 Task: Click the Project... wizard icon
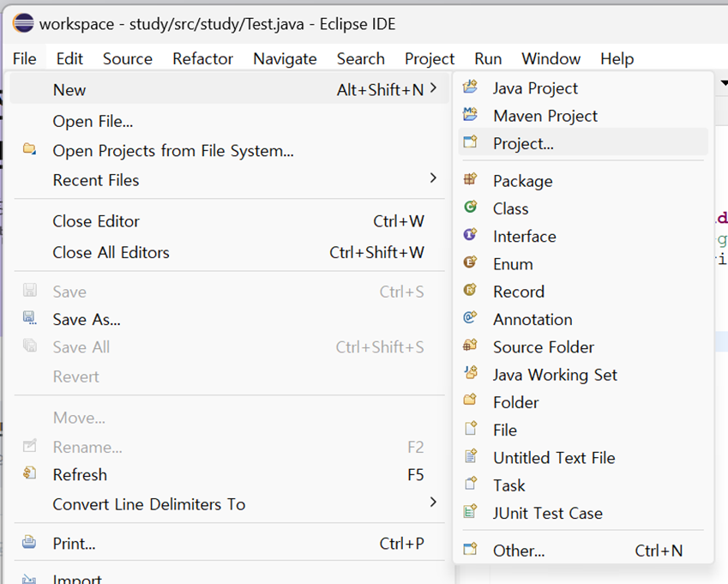coord(470,141)
